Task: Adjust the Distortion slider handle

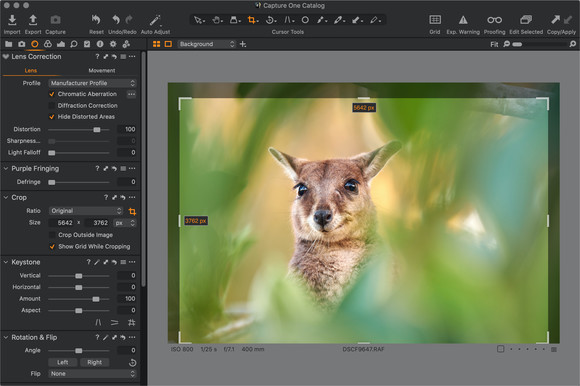Action: (x=97, y=130)
